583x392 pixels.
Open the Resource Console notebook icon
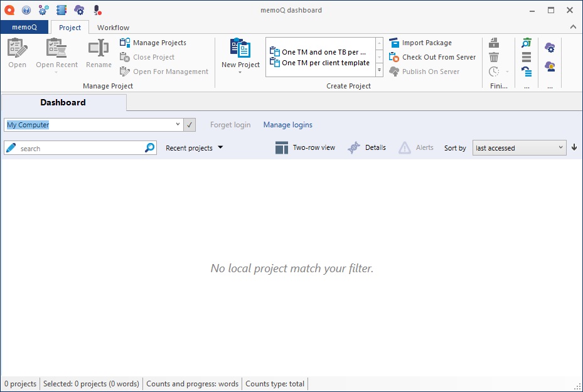pyautogui.click(x=61, y=10)
